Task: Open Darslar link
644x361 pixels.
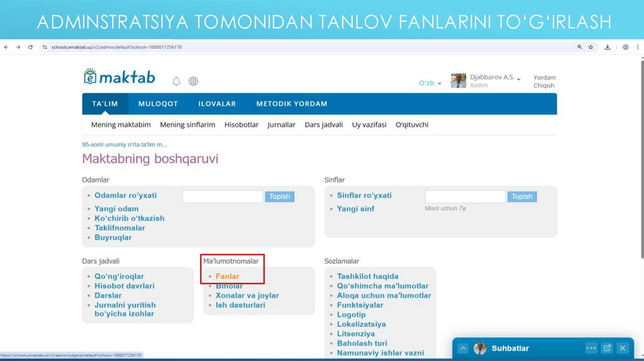Action: point(108,296)
